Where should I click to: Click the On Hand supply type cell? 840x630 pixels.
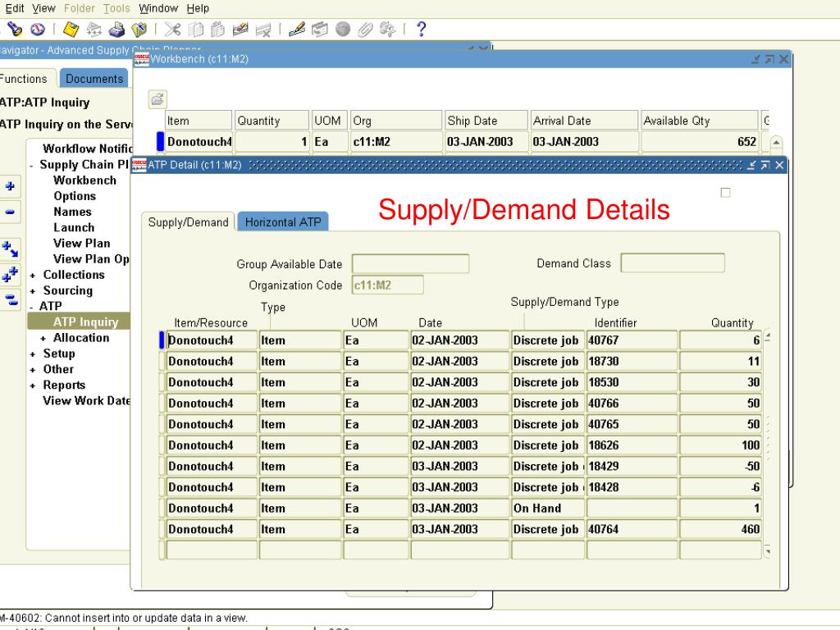(x=548, y=508)
